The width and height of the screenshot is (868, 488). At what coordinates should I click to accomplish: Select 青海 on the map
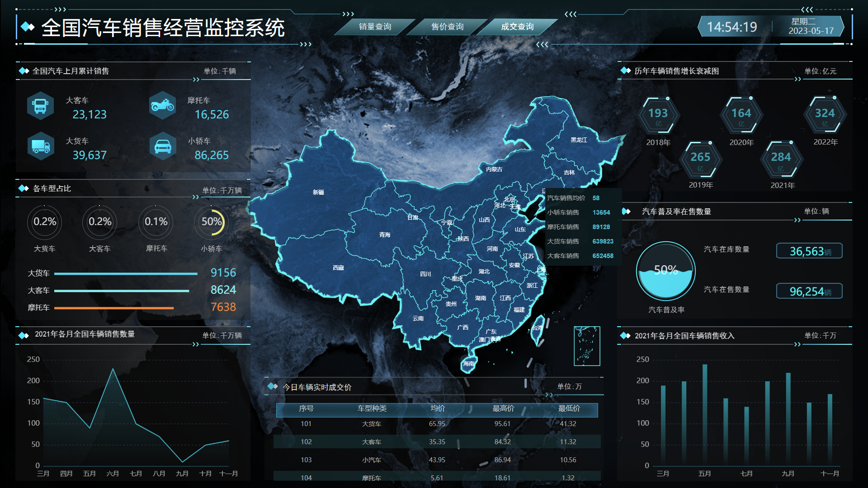[x=385, y=235]
